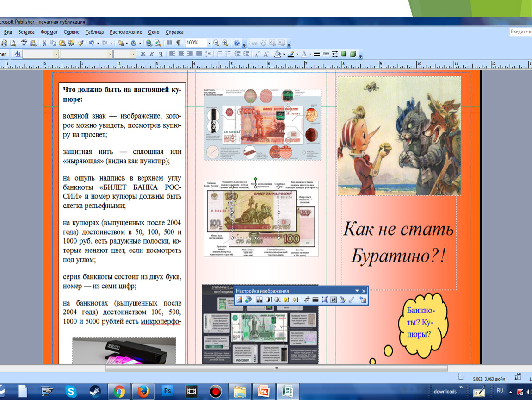Open line style in picture toolbar
The height and width of the screenshot is (400, 532).
click(x=315, y=300)
